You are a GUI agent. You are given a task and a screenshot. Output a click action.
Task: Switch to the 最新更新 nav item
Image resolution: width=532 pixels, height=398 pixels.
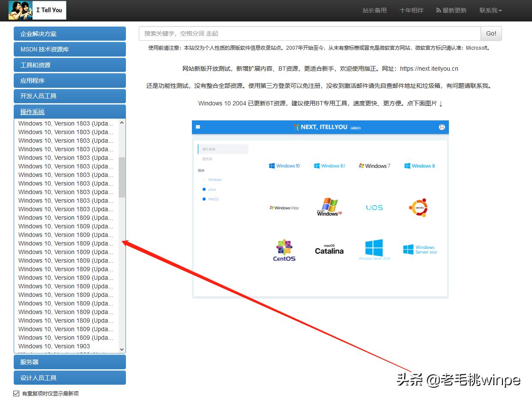click(x=451, y=10)
